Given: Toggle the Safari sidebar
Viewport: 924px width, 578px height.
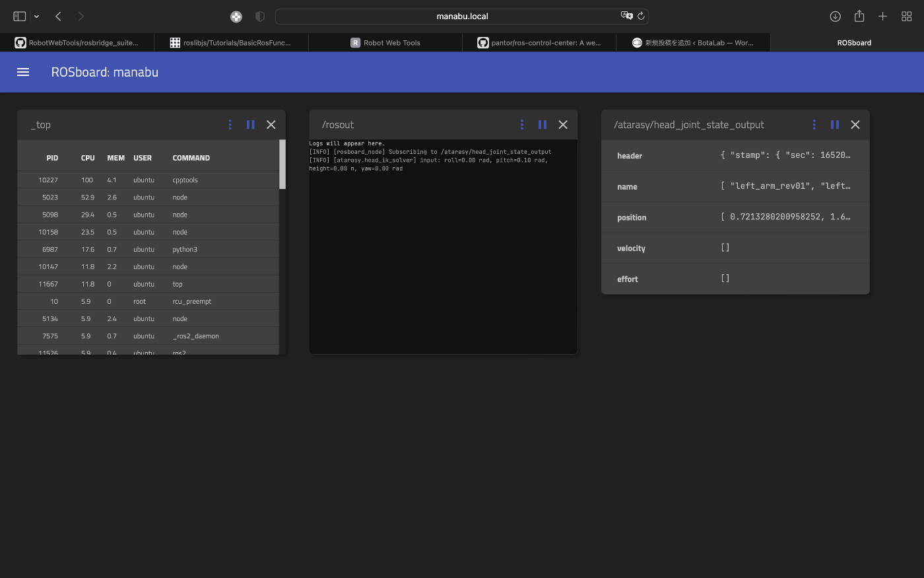Looking at the screenshot, I should pos(19,16).
